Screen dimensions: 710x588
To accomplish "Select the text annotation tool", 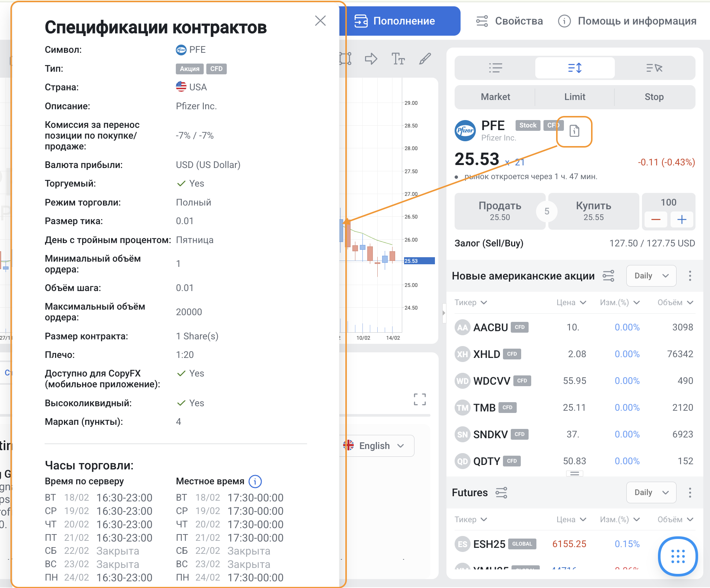I will 398,59.
